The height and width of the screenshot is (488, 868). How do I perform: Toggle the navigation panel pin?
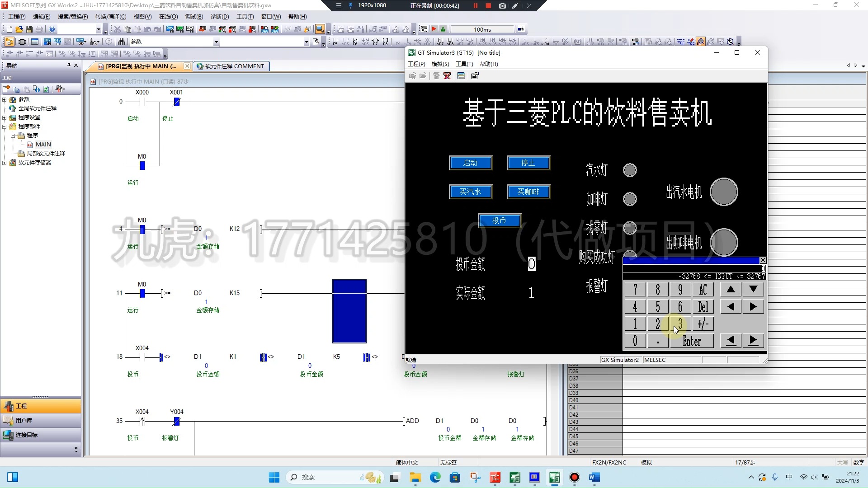pyautogui.click(x=69, y=66)
